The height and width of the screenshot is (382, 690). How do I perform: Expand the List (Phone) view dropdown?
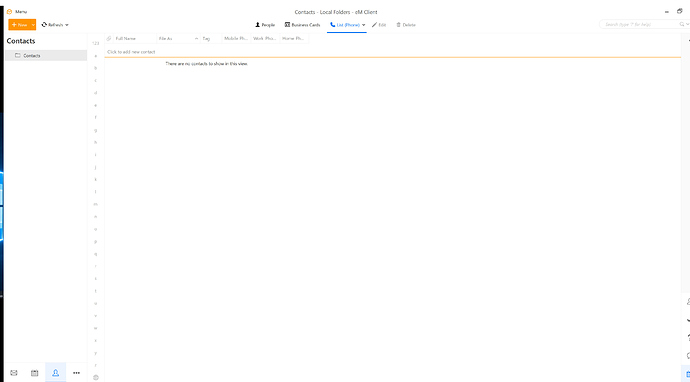(x=363, y=25)
